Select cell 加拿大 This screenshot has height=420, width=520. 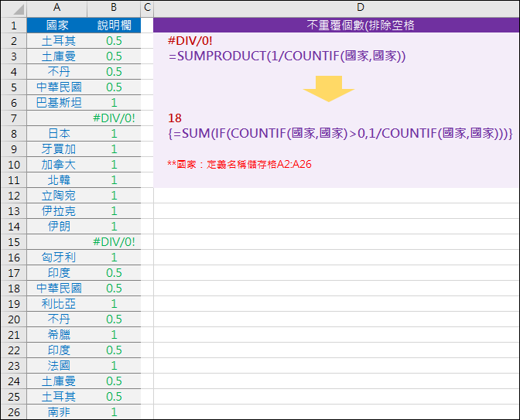click(x=57, y=165)
